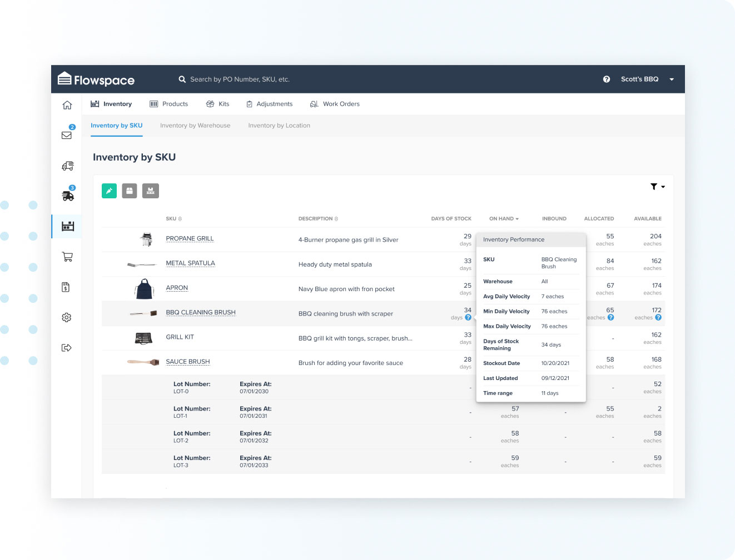Click the ALLOCATED column header

click(599, 219)
